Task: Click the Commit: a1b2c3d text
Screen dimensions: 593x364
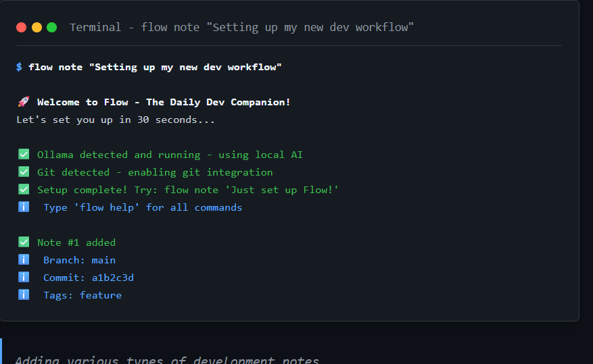Action: (x=89, y=278)
